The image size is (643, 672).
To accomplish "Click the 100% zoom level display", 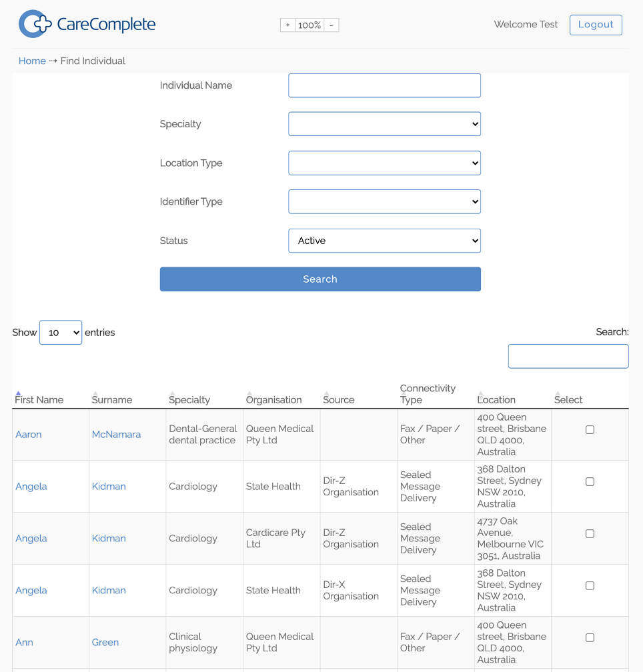I will pos(309,25).
